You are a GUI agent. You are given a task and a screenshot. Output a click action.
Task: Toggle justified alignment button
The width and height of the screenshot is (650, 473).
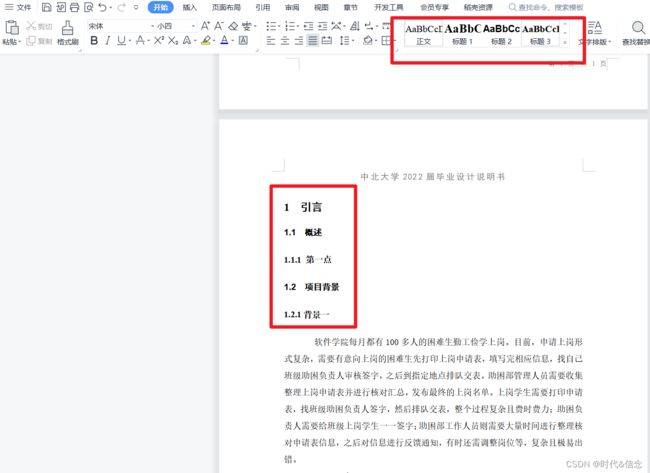click(313, 40)
